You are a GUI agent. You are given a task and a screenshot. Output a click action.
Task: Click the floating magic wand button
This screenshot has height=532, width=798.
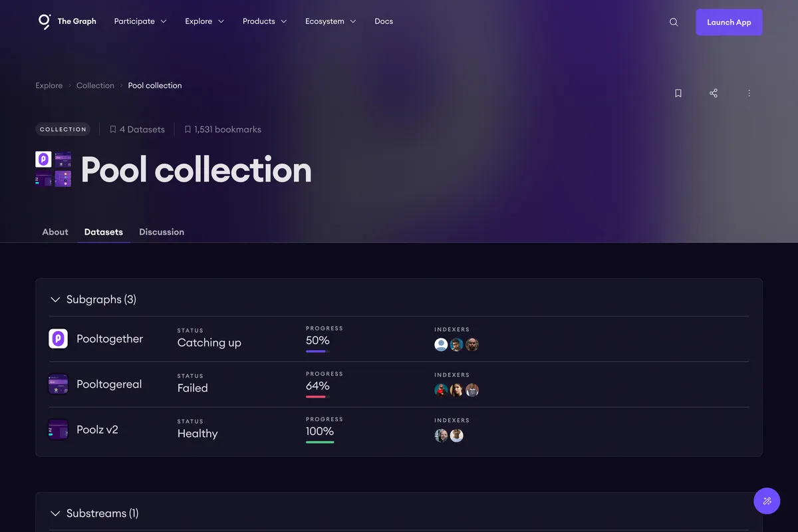point(767,501)
